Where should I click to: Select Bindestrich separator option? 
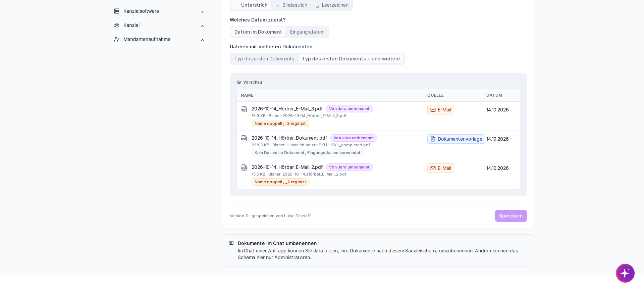(x=292, y=5)
